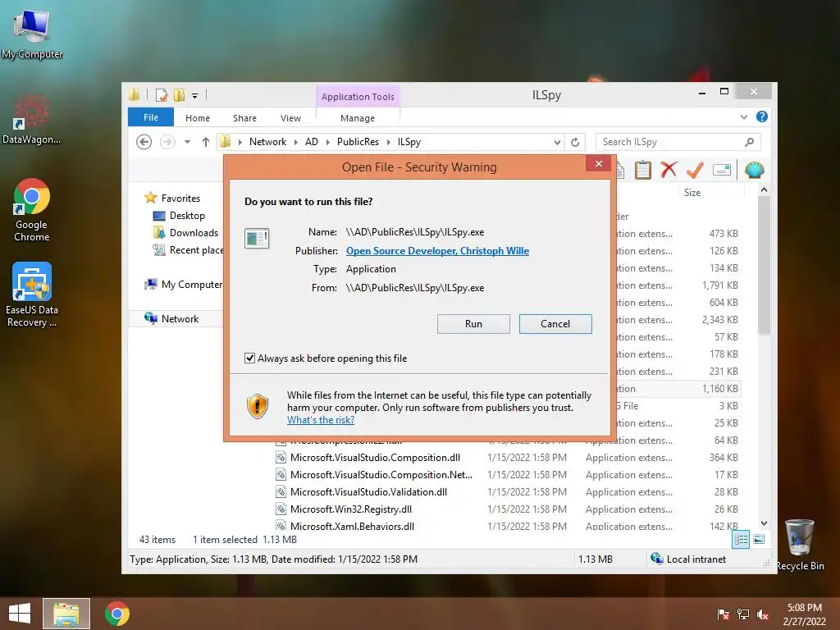
Task: Uncheck Always ask before opening this file
Action: pos(249,358)
